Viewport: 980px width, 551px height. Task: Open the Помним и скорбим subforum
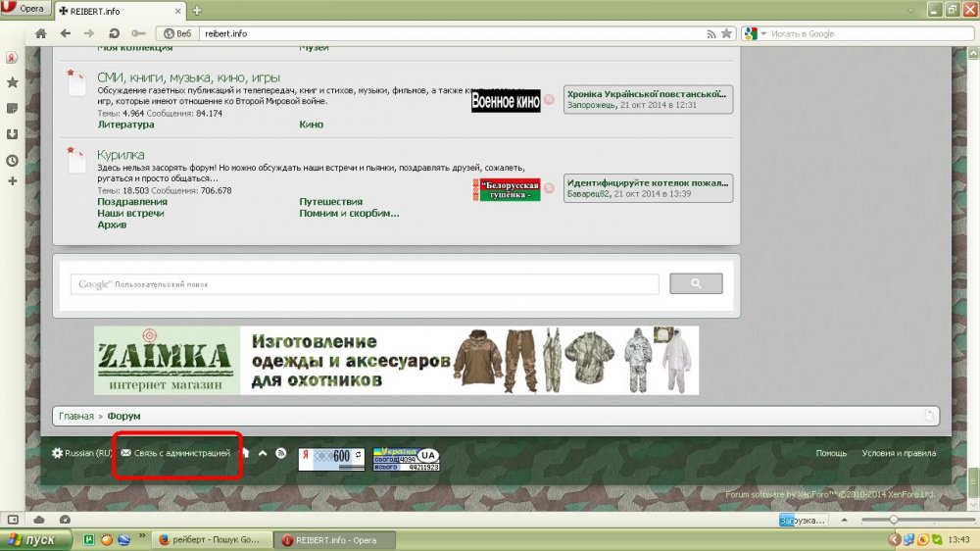click(349, 213)
